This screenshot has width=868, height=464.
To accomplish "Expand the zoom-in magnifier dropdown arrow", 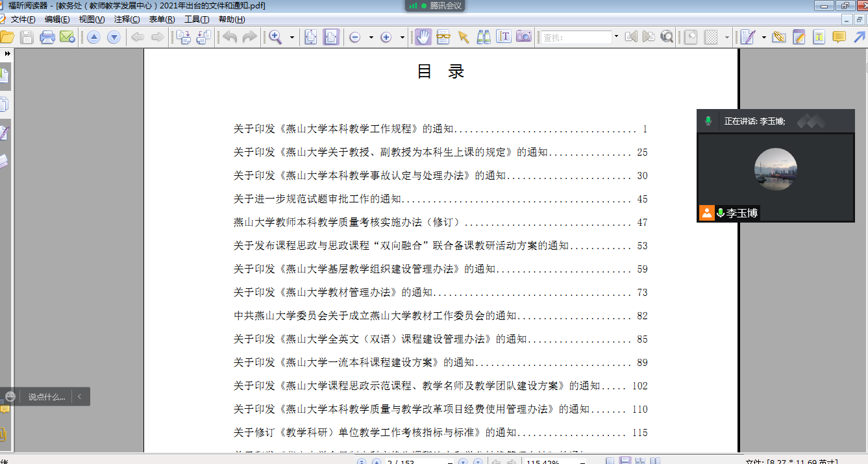I will click(291, 38).
